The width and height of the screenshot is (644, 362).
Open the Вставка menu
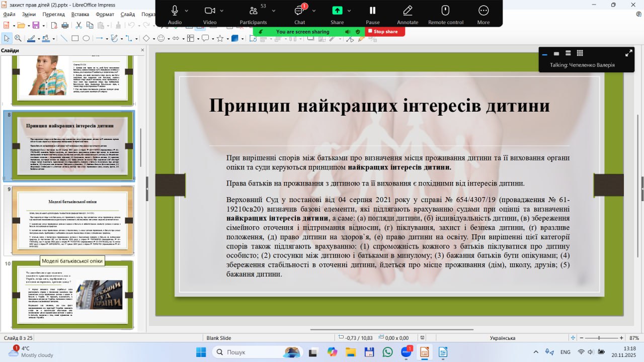[80, 15]
